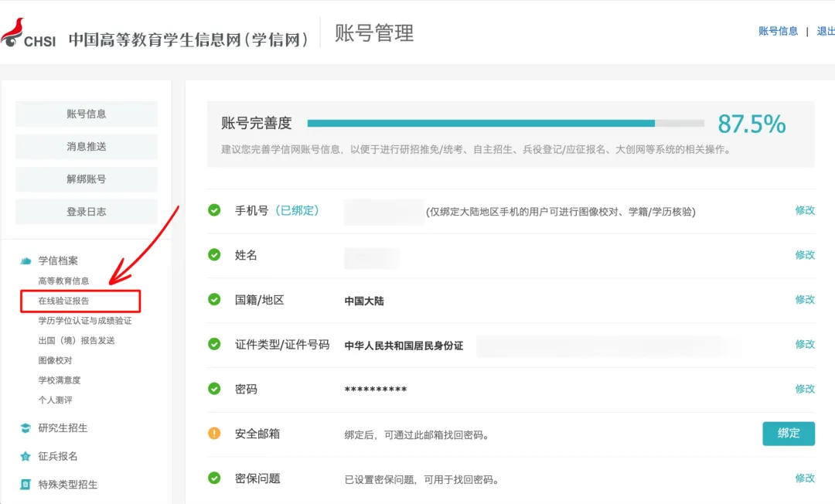Image resolution: width=835 pixels, height=504 pixels.
Task: Expand the 研究生招生 menu section
Action: click(63, 428)
